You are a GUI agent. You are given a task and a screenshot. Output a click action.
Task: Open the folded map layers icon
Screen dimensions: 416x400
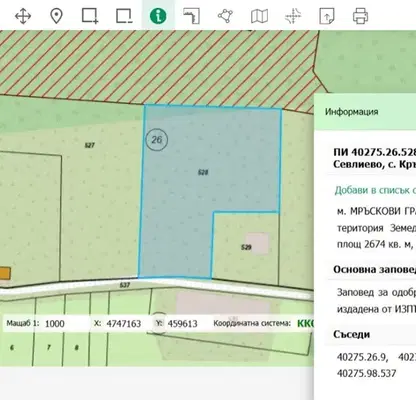pos(259,16)
